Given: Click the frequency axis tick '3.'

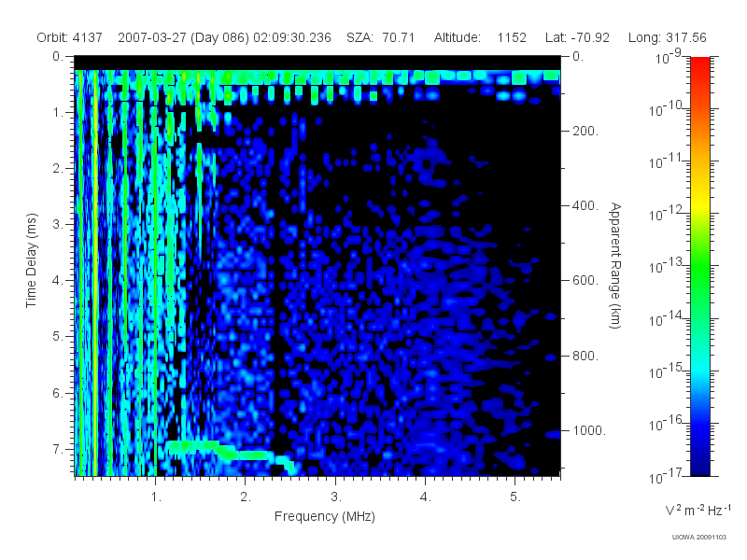Looking at the screenshot, I should [336, 497].
